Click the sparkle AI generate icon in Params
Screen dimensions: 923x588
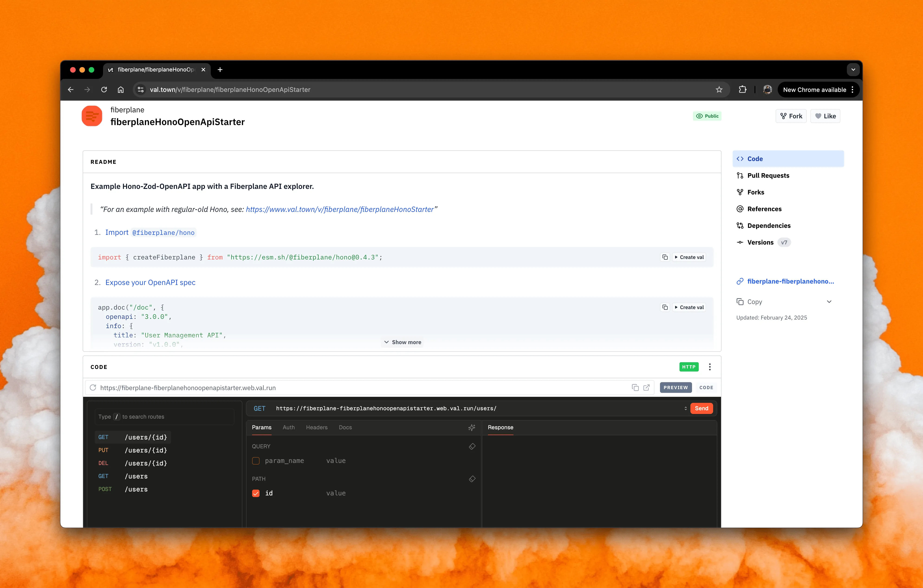[x=472, y=427]
